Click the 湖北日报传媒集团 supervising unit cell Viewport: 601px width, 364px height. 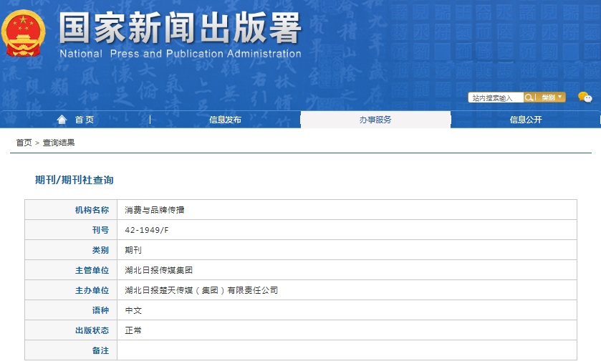coord(158,270)
